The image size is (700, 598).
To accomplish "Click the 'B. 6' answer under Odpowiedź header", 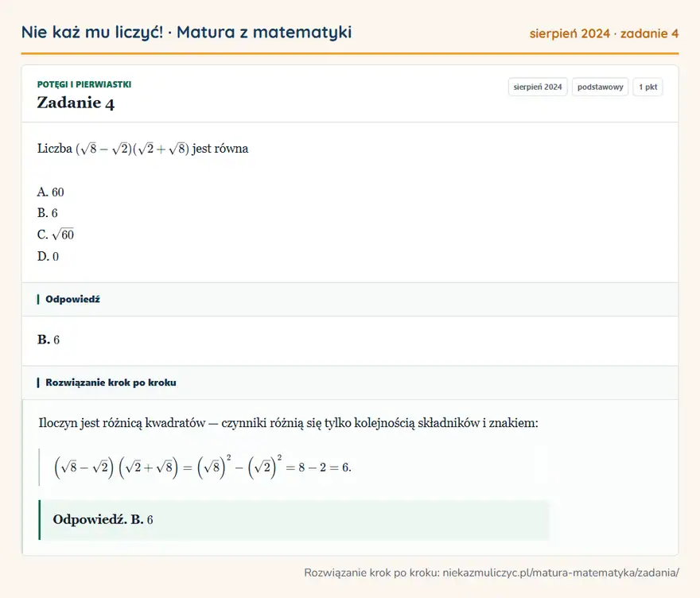I will [49, 340].
